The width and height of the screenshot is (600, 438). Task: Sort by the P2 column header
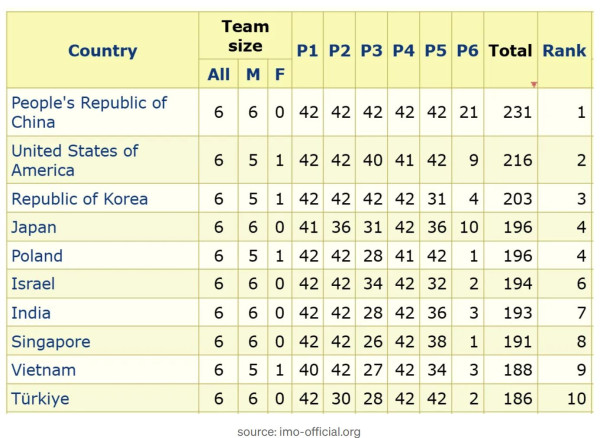tap(339, 50)
